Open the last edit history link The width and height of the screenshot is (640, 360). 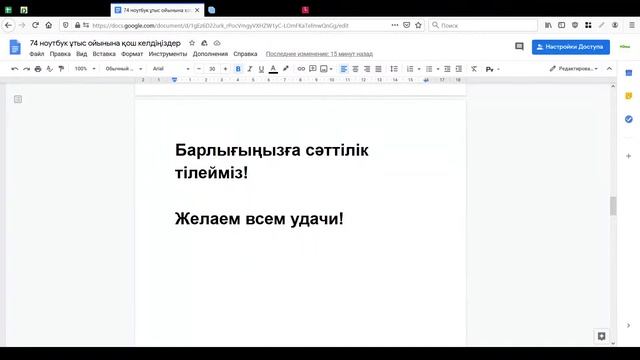pyautogui.click(x=319, y=54)
